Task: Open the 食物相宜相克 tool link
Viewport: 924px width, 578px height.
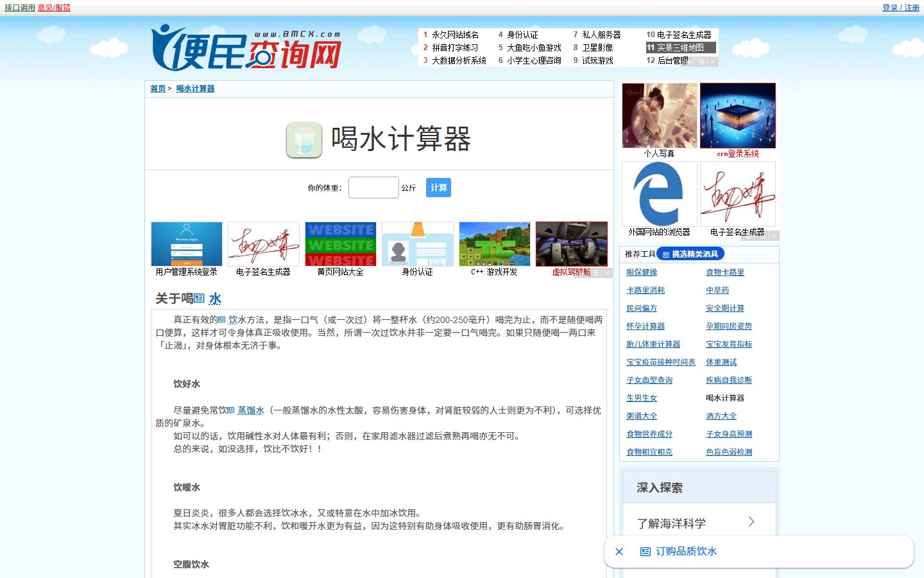Action: coord(649,452)
